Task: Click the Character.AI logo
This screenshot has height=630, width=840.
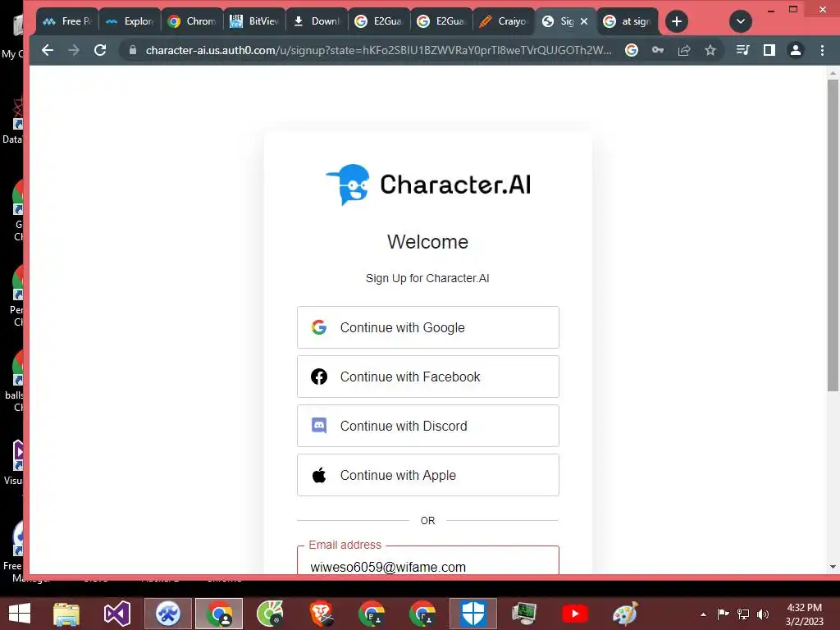Action: [x=428, y=185]
